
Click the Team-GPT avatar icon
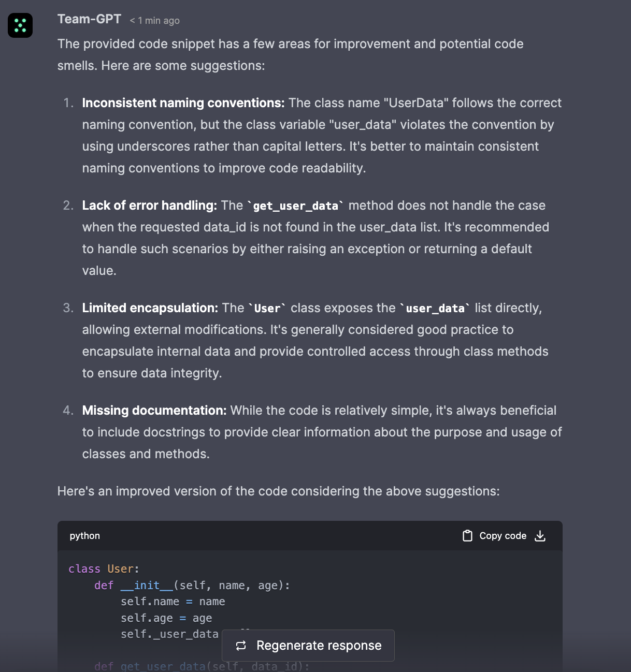[20, 25]
